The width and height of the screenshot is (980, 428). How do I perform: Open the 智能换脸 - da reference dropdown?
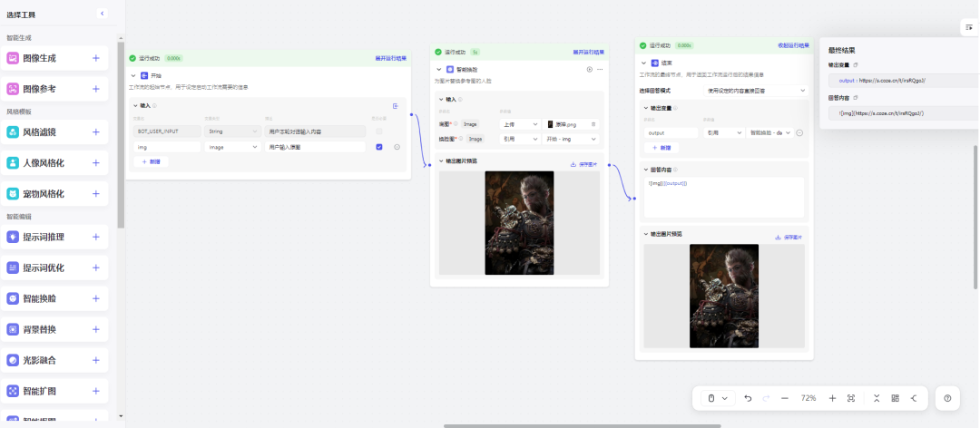pos(769,132)
